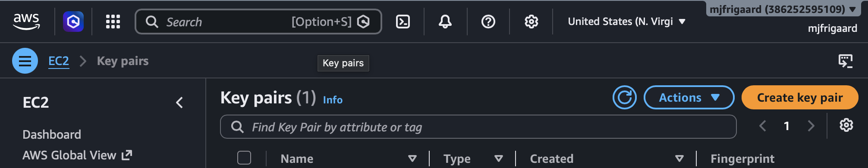This screenshot has height=168, width=868.
Task: Open the mjfrigaard account menu
Action: click(x=782, y=9)
